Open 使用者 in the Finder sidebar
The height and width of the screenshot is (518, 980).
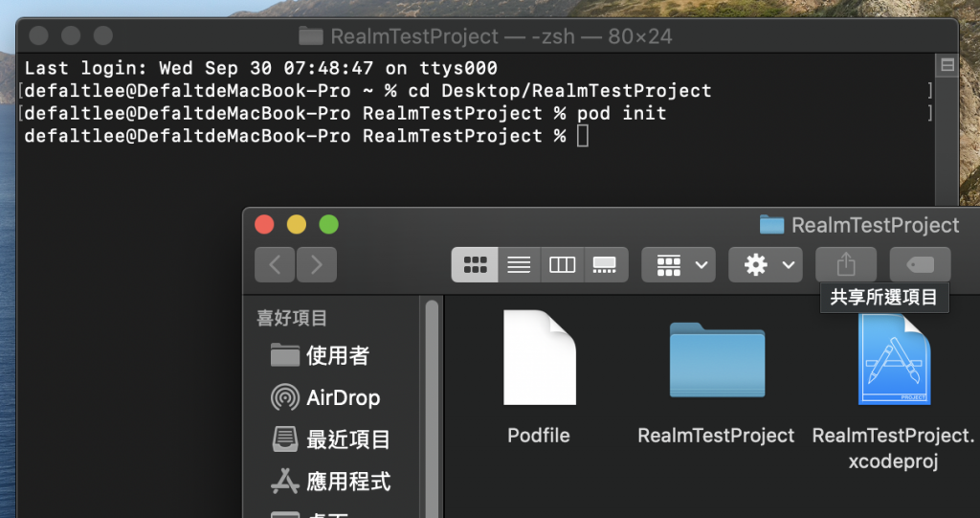click(320, 356)
